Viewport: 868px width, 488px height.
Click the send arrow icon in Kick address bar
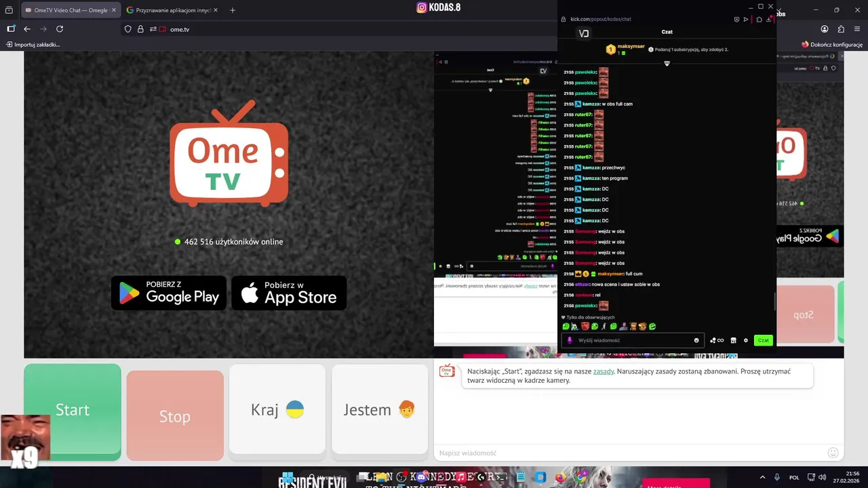click(x=746, y=20)
